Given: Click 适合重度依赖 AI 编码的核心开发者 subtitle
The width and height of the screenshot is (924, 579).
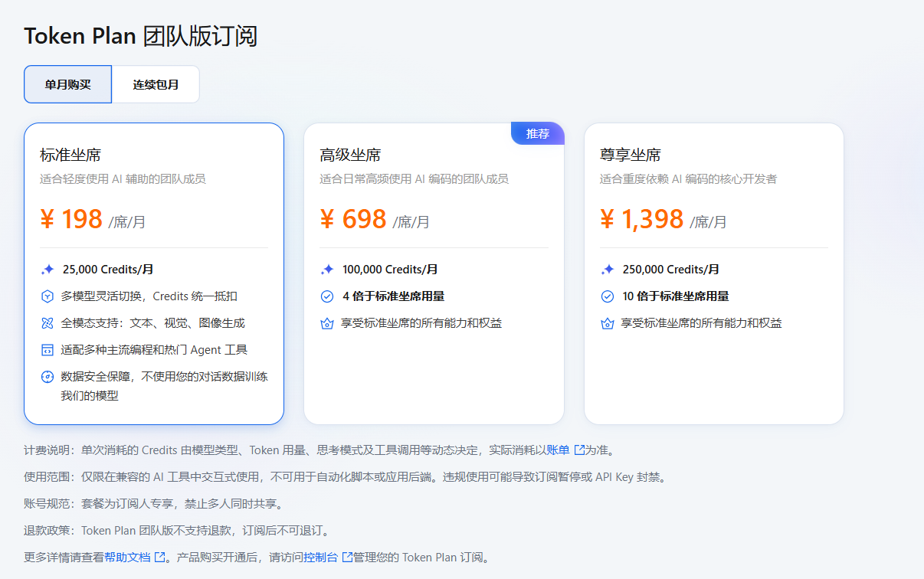Looking at the screenshot, I should (x=689, y=179).
